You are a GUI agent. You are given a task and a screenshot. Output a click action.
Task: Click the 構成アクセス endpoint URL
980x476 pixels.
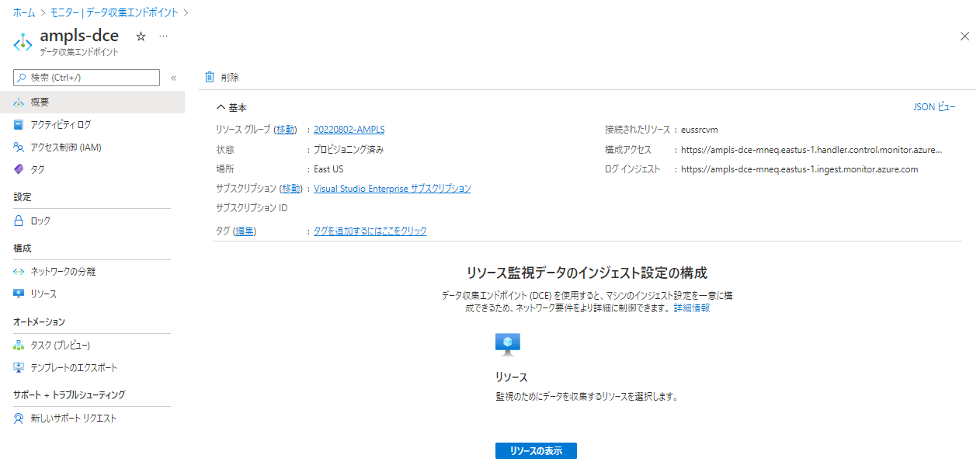813,150
